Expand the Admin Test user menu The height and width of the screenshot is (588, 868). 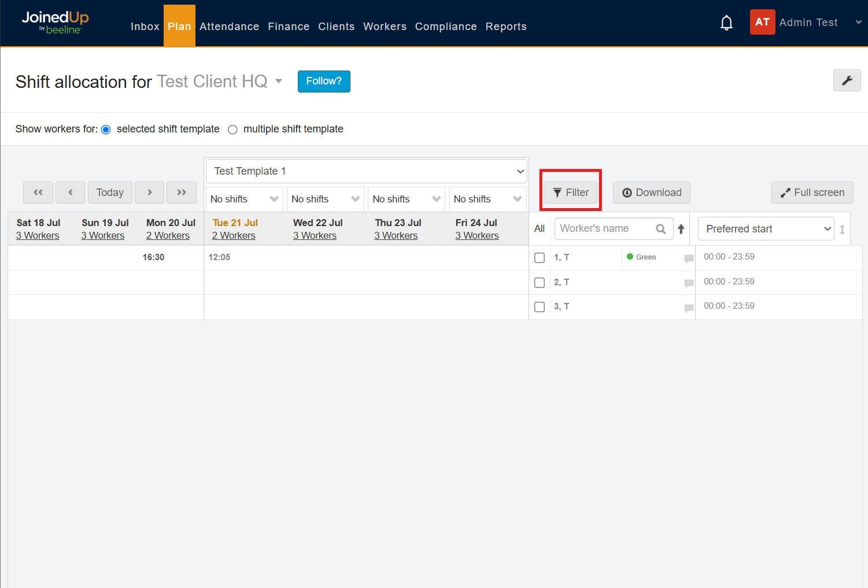[x=858, y=23]
